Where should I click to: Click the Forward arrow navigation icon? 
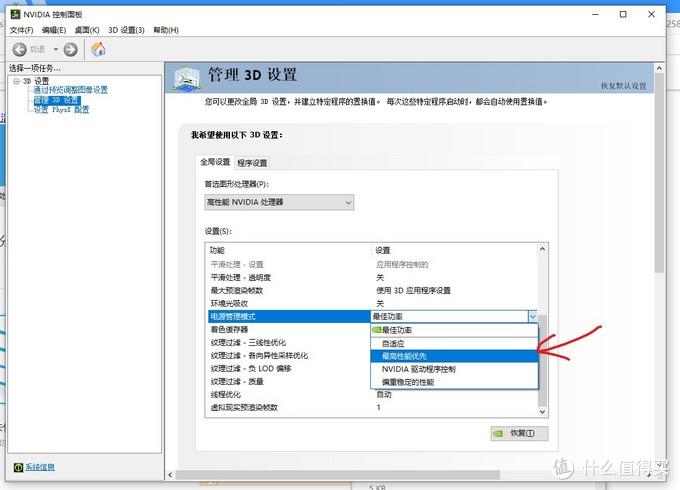70,49
